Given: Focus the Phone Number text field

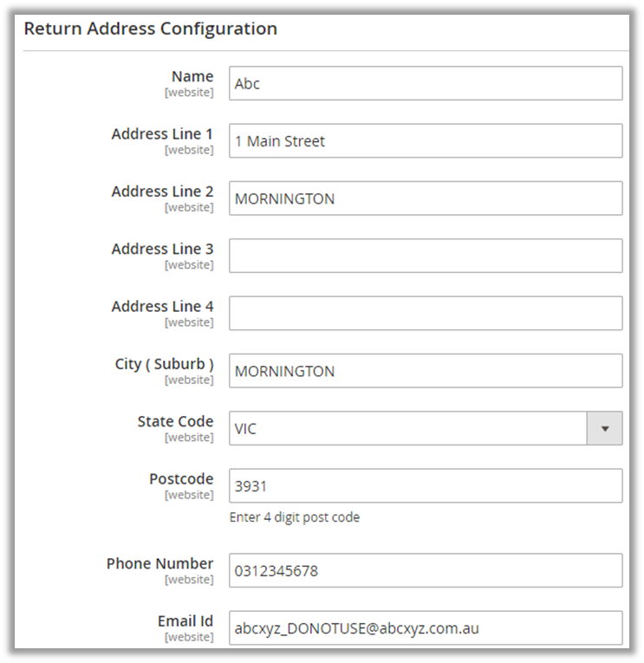Looking at the screenshot, I should pos(425,571).
